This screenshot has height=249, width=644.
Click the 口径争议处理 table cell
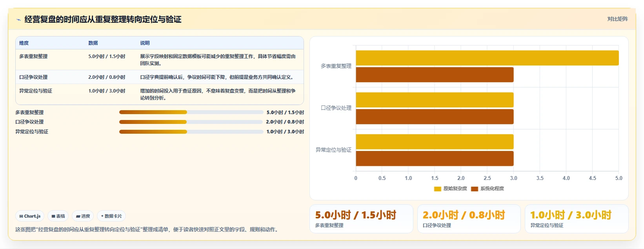[33, 77]
